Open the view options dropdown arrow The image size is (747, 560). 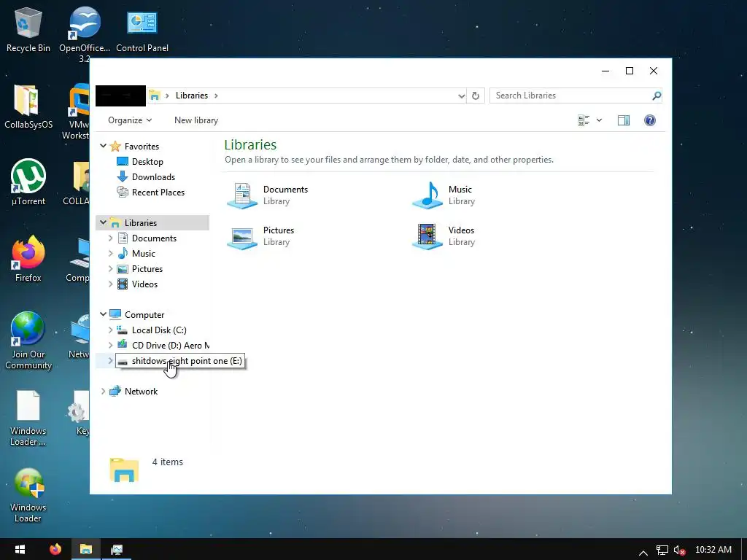600,120
